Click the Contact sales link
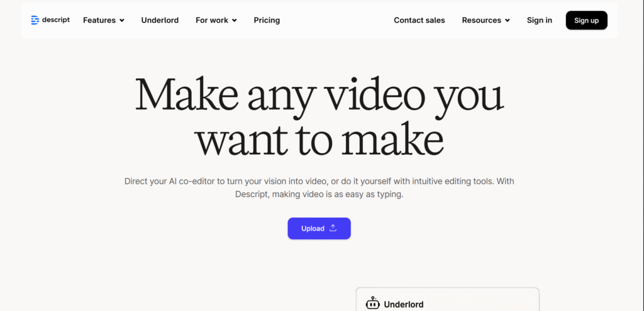Screen dimensions: 644x311 click(x=419, y=20)
